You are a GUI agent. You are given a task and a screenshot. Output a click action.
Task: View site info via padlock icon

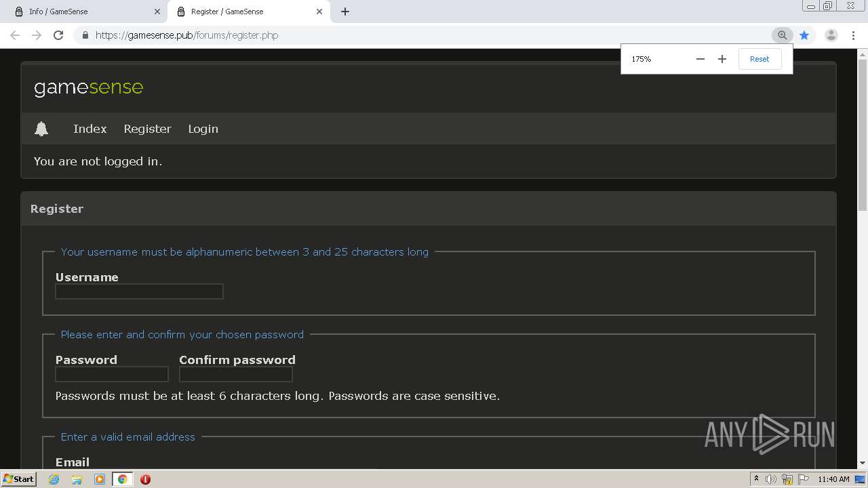point(85,35)
